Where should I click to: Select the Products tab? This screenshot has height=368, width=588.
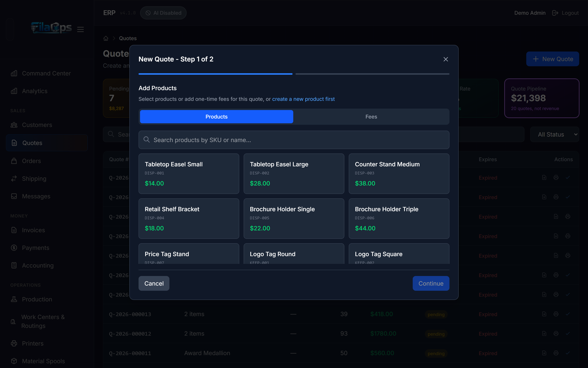(216, 117)
